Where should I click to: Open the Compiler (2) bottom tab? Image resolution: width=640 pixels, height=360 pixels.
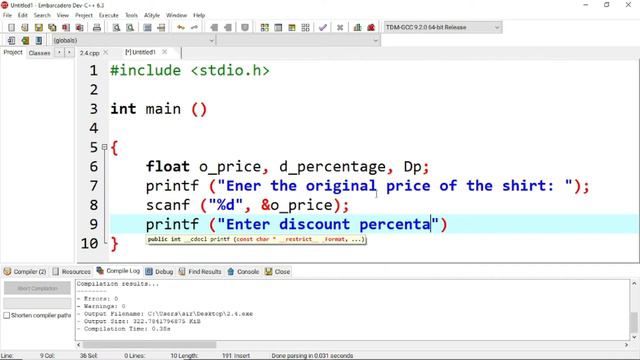(25, 271)
